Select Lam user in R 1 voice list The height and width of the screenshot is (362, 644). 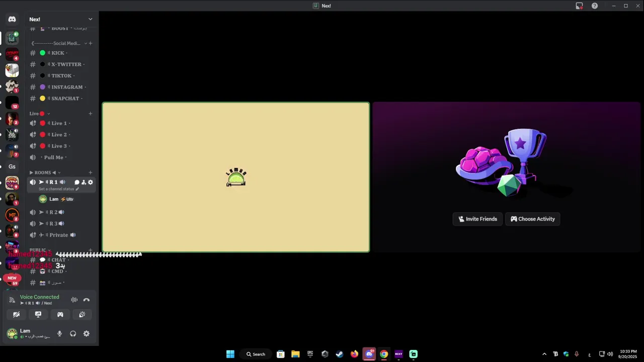point(61,199)
